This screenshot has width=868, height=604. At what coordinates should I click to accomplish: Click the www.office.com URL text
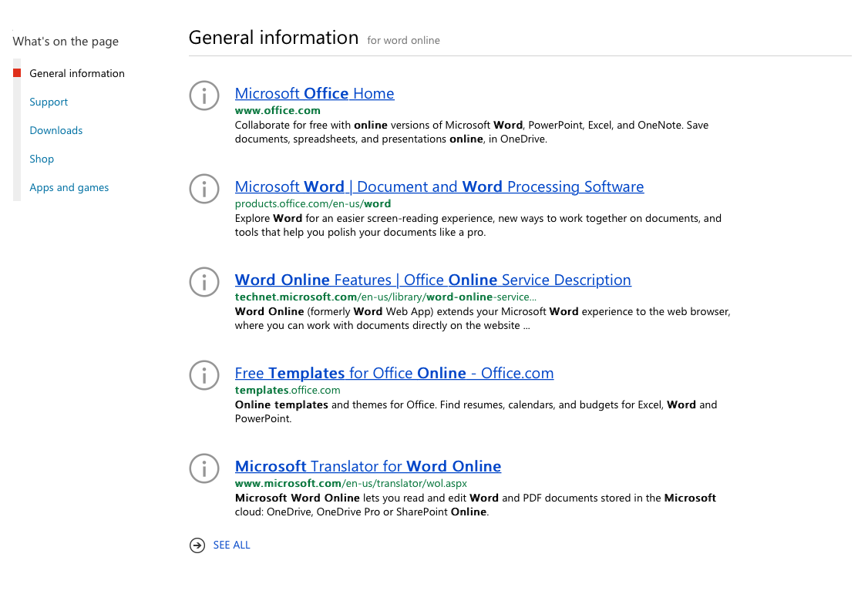click(x=278, y=110)
